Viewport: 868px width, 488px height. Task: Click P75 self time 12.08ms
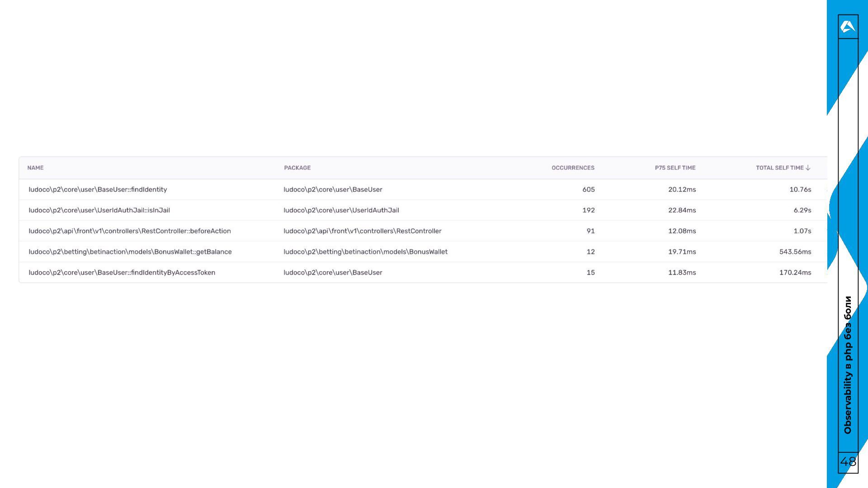point(682,231)
